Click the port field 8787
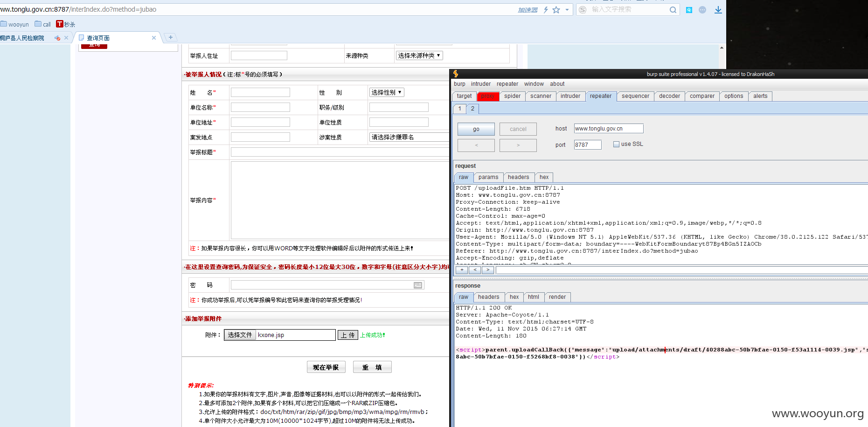The height and width of the screenshot is (427, 868). click(x=588, y=145)
